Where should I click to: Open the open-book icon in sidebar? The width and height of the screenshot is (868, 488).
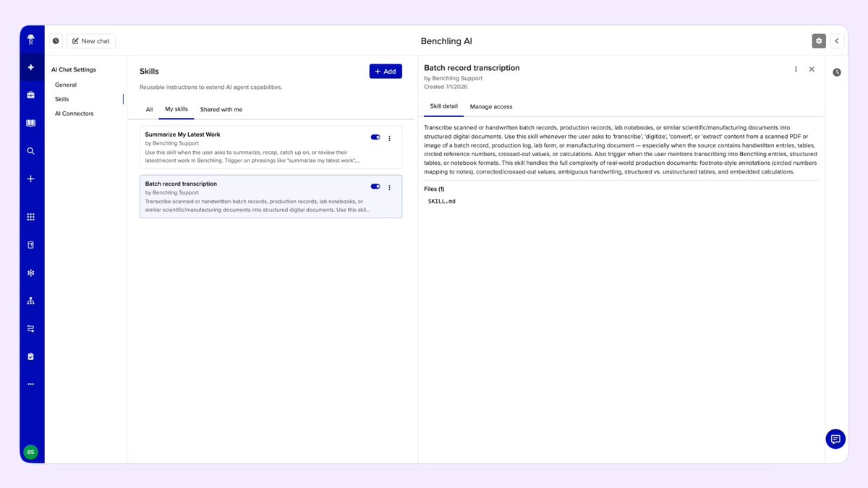click(x=30, y=123)
